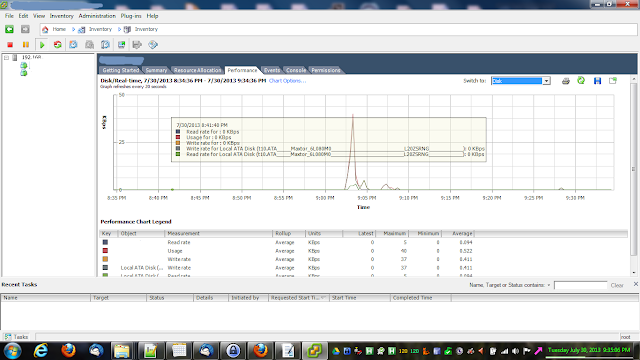
Task: Open the File menu
Action: 9,16
